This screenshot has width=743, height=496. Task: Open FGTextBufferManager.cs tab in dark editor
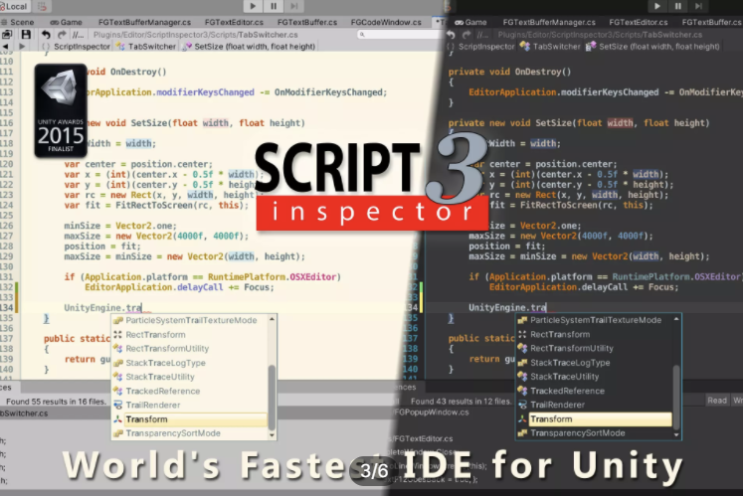[549, 22]
